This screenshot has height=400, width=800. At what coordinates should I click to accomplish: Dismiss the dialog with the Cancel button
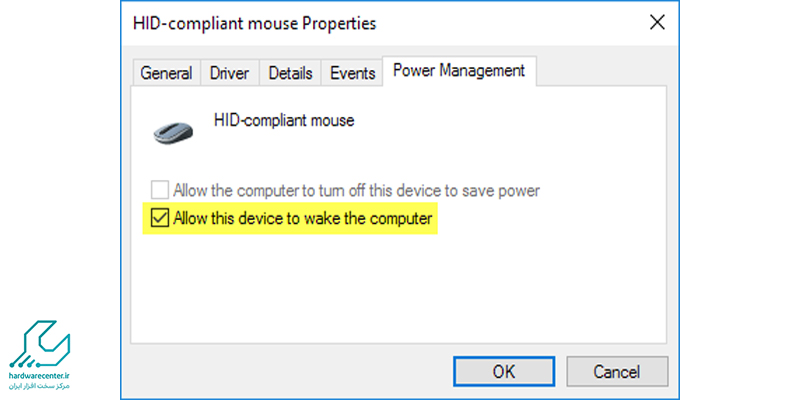(x=617, y=371)
